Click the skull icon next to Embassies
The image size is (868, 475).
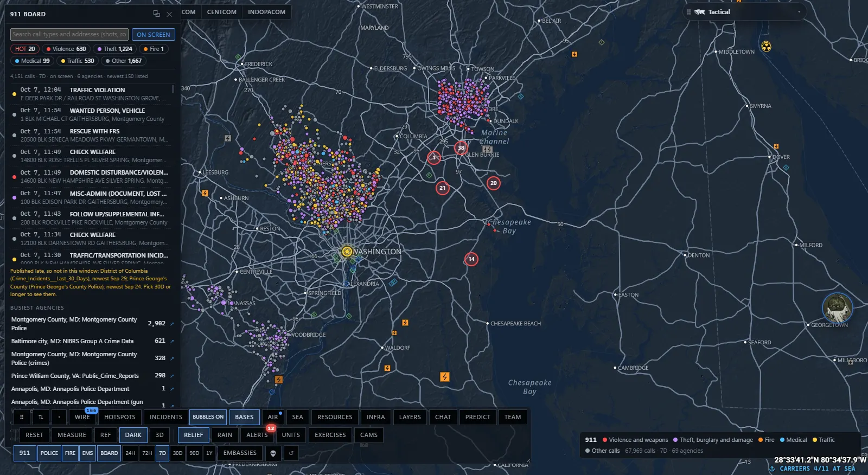point(273,453)
